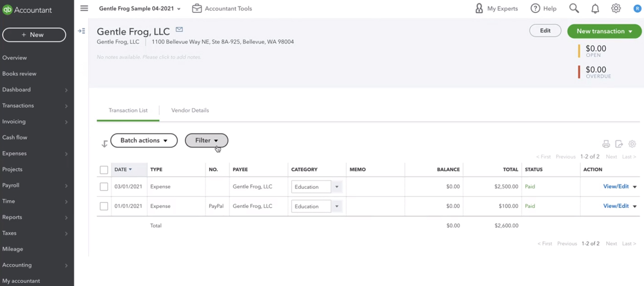The image size is (644, 286).
Task: Click the sort arrow icon beside Batch actions
Action: 104,143
